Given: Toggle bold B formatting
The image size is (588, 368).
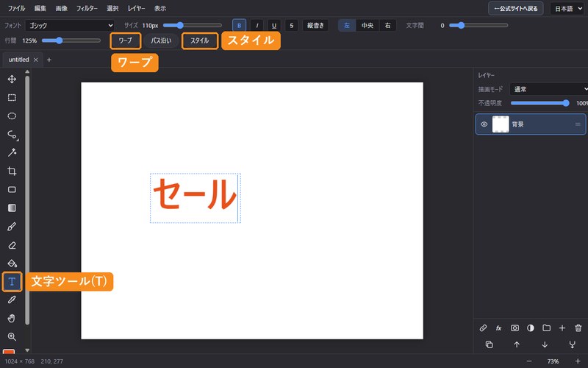Looking at the screenshot, I should point(240,26).
